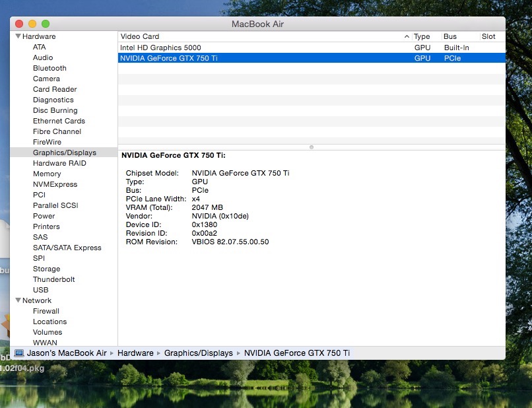Click the bold NVIDIA GeForce detail heading
Image resolution: width=532 pixels, height=408 pixels.
point(174,155)
